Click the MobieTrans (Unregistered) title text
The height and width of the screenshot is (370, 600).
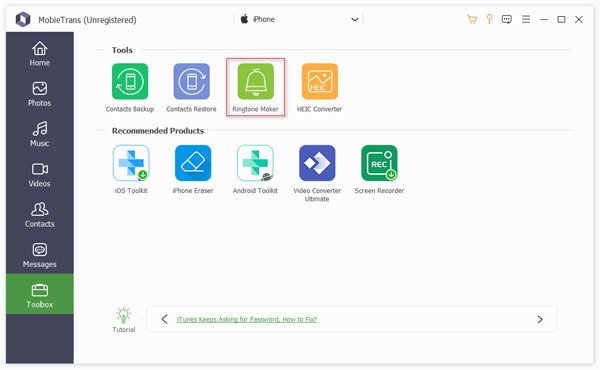(87, 20)
